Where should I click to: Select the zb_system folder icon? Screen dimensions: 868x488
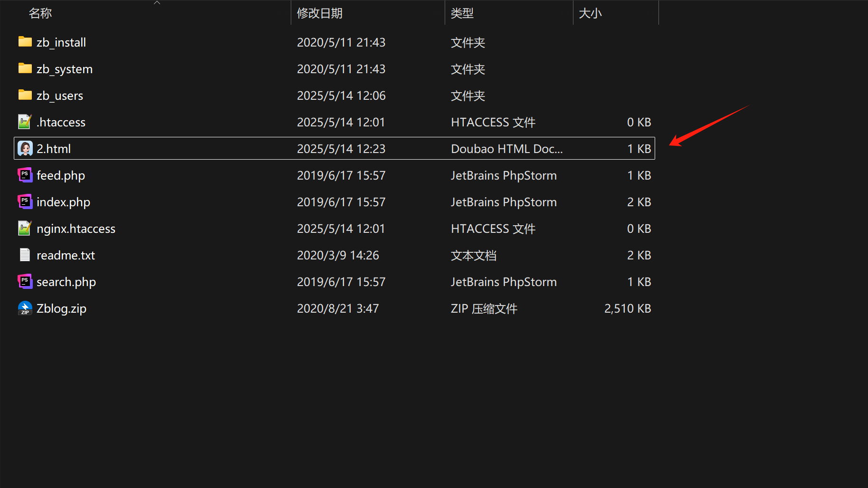click(25, 69)
